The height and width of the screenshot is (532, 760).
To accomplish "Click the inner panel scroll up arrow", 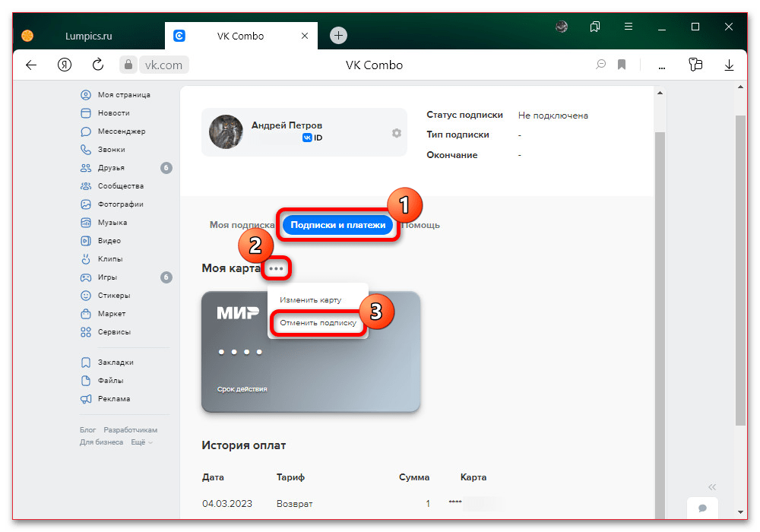I will click(x=660, y=93).
